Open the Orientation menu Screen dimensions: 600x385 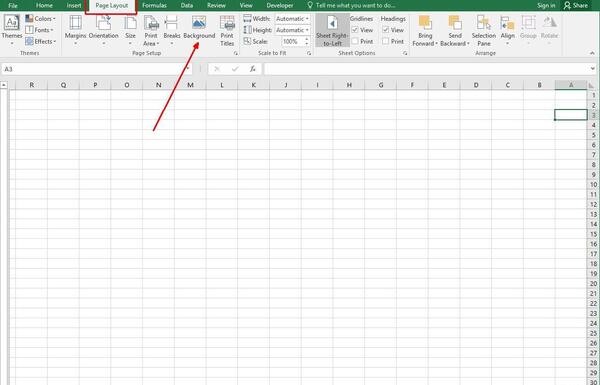tap(103, 30)
